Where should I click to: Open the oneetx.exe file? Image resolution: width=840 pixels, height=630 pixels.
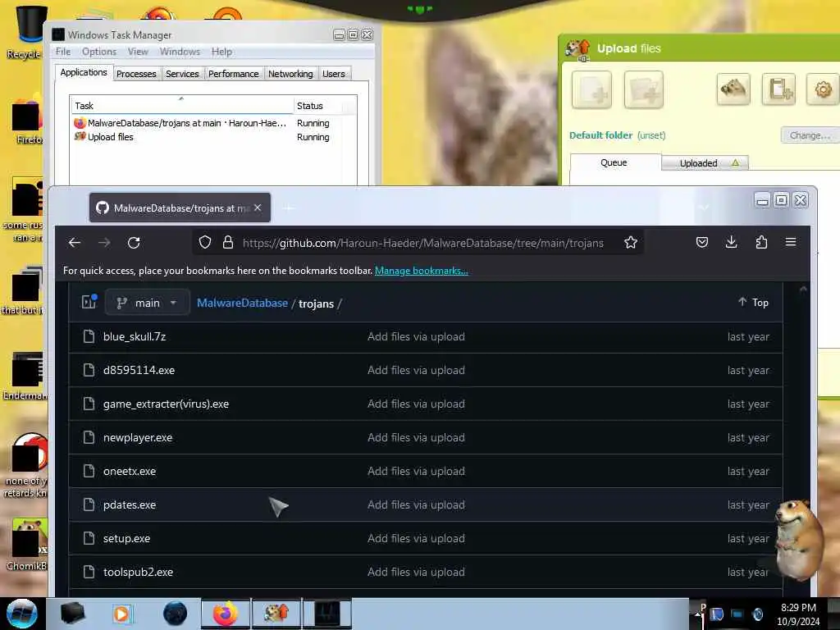point(130,472)
